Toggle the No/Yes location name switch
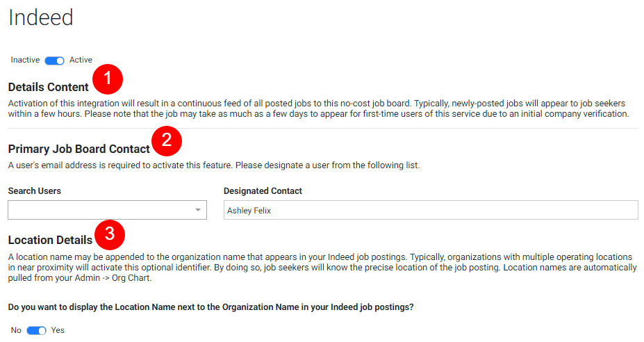This screenshot has height=342, width=644. (x=36, y=330)
